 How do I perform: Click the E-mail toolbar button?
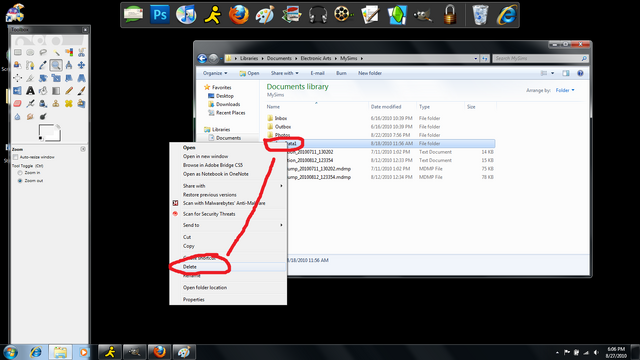(x=317, y=73)
